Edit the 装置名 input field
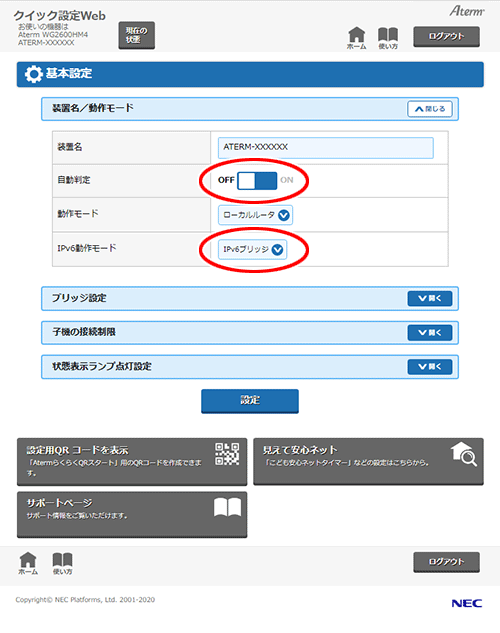Image resolution: width=500 pixels, height=633 pixels. point(326,147)
